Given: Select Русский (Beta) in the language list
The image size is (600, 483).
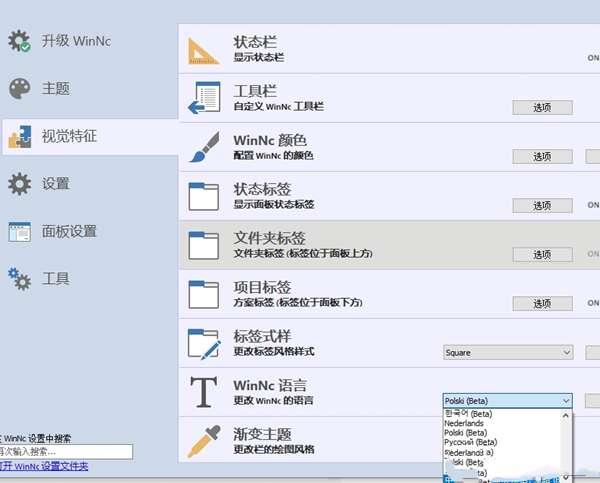Looking at the screenshot, I should [x=470, y=441].
